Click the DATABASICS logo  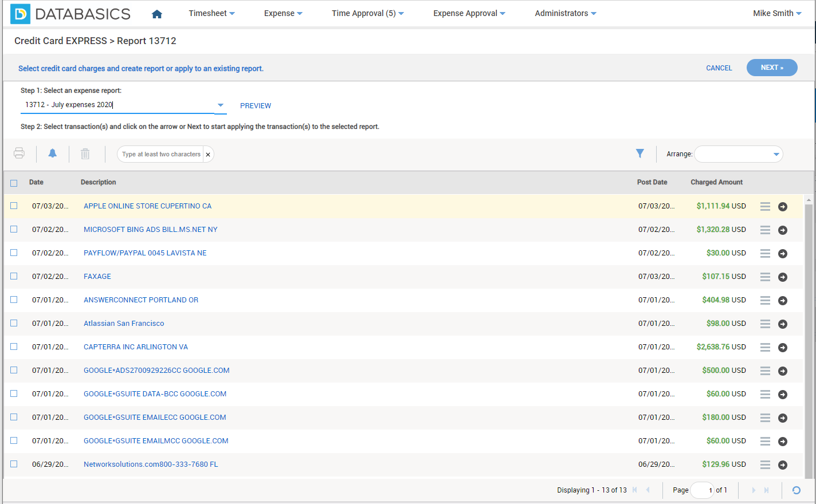click(x=70, y=14)
